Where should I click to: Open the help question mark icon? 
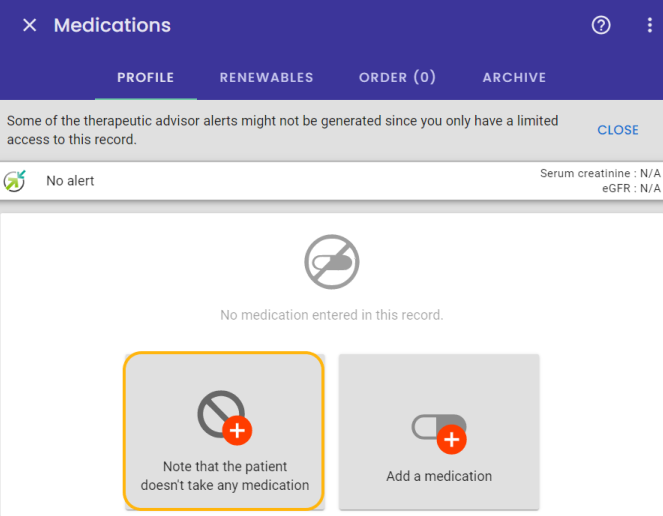pos(601,25)
